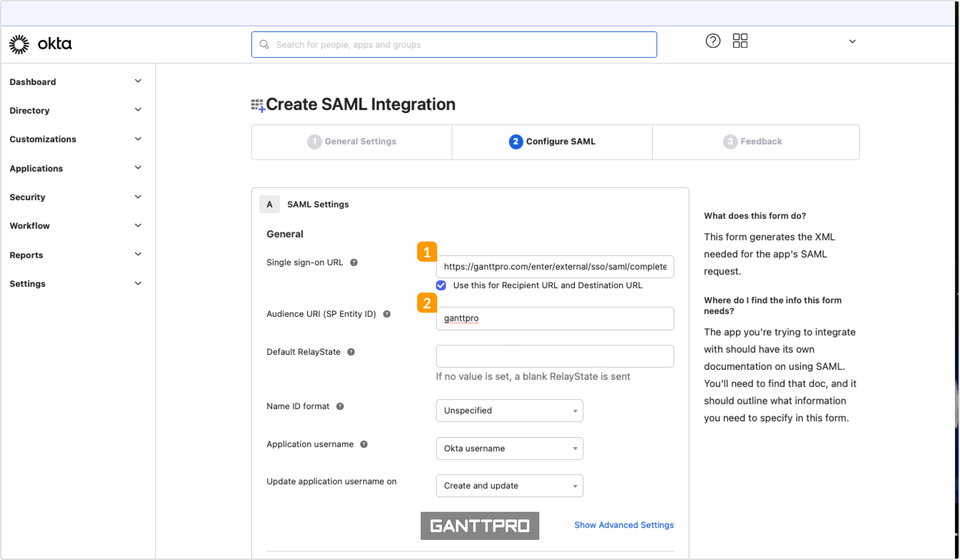Click the Okta logo
Screen dimensions: 960x560
tap(40, 44)
